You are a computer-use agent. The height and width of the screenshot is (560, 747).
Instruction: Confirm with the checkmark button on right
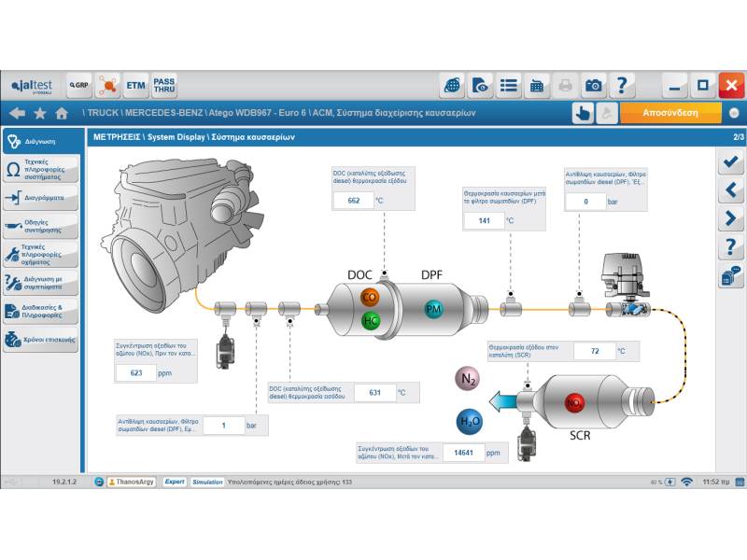(x=730, y=162)
